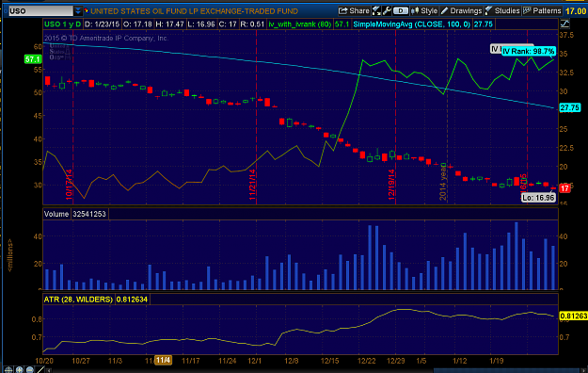Click the ATR (28, WILDERS) study label
Image resolution: width=588 pixels, height=373 pixels.
(78, 300)
